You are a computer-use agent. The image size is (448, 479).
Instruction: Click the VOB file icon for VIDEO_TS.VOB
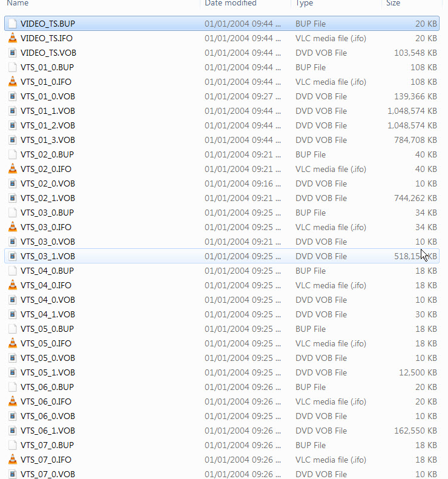[13, 53]
